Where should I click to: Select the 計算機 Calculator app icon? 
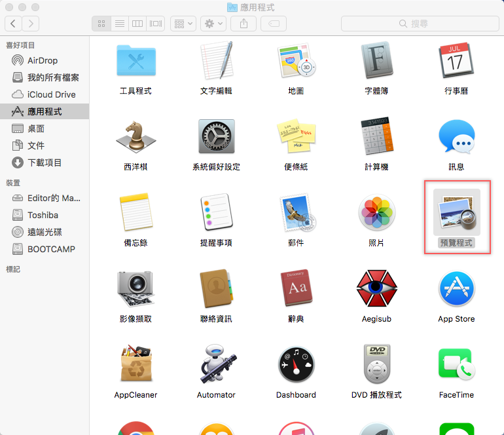[x=377, y=137]
